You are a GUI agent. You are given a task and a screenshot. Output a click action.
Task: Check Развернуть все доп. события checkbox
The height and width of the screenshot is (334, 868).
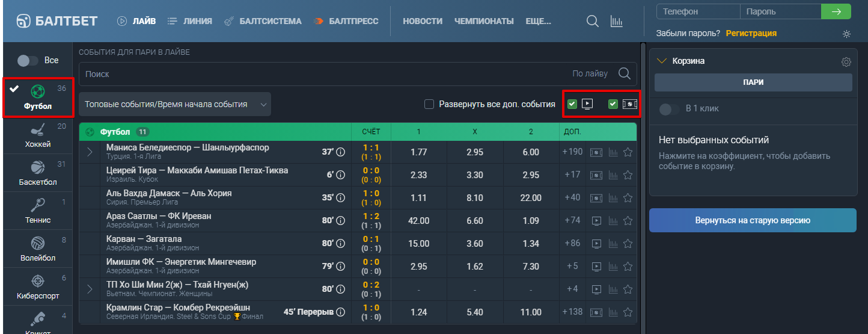[x=429, y=104]
